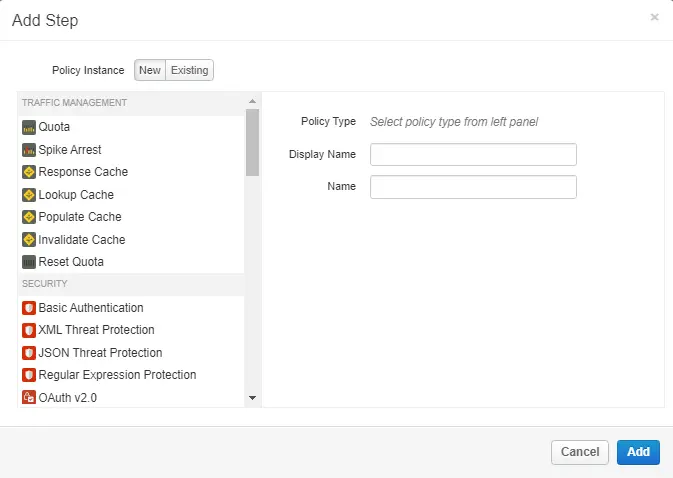Select the OAuth v2.0 lock icon
Image resolution: width=673 pixels, height=478 pixels.
(x=29, y=397)
